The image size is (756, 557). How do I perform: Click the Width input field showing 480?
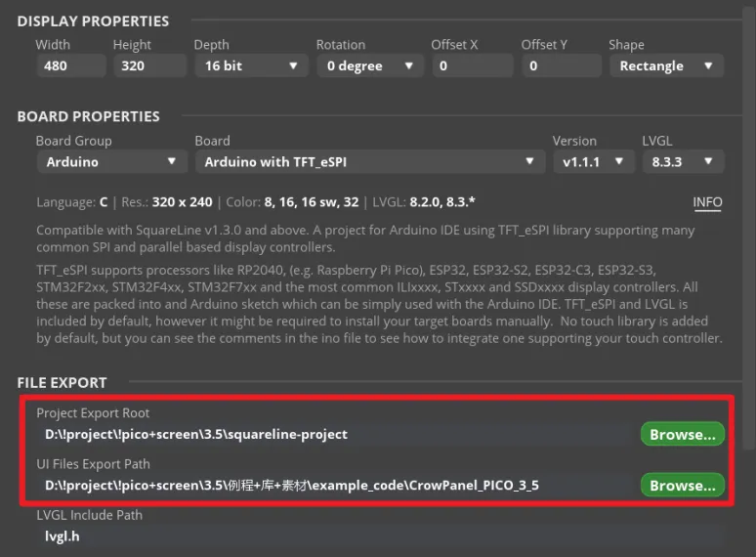click(70, 66)
